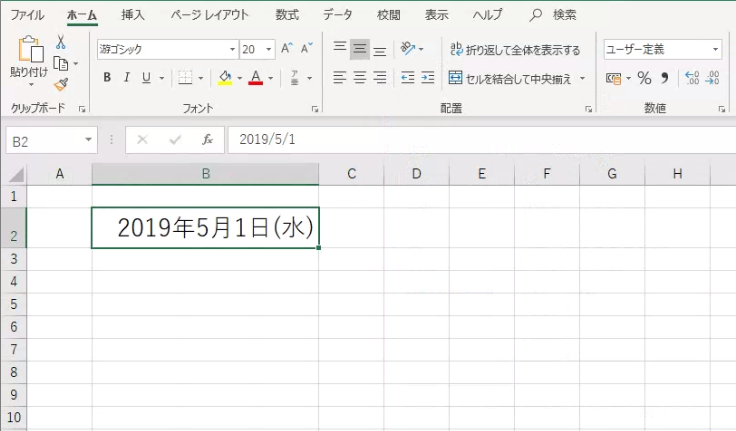
Task: Open the number format dropdown
Action: pyautogui.click(x=716, y=49)
